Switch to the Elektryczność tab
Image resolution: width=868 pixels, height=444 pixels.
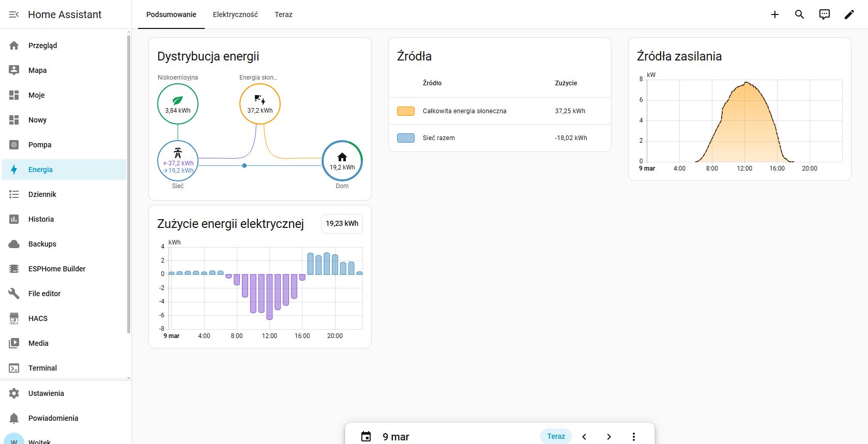(235, 14)
